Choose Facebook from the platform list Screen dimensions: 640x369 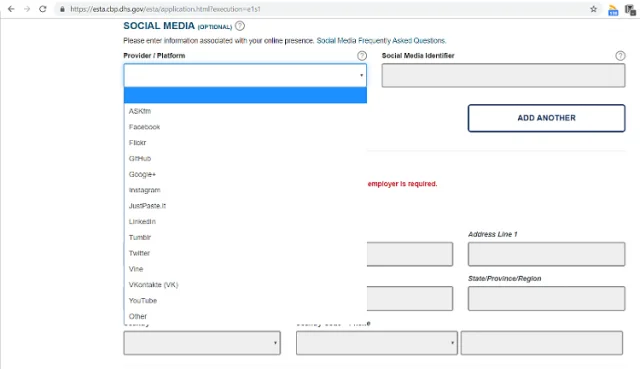245,127
